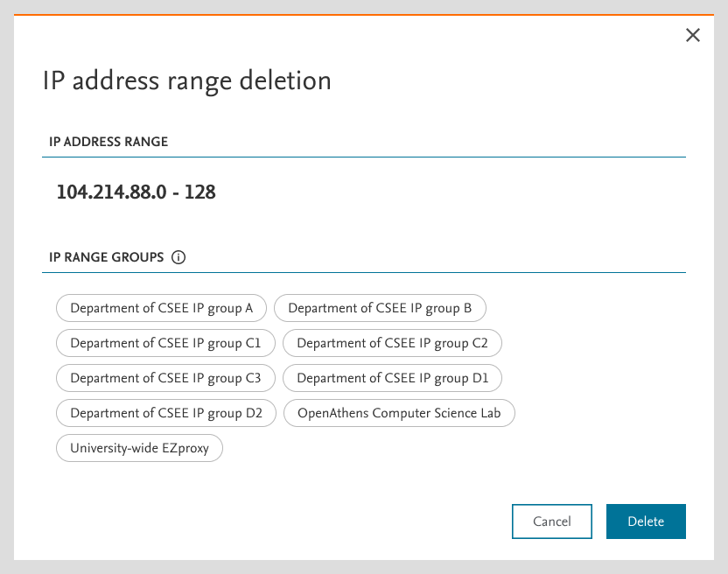
Task: Click the IP RANGE GROUPS heading text
Action: 107,257
